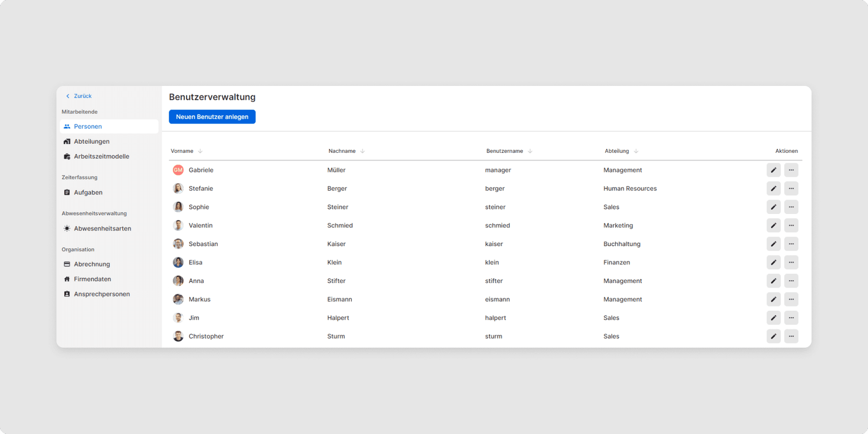Select Abwesenheitsarten from the sidebar
The width and height of the screenshot is (868, 434).
click(102, 229)
